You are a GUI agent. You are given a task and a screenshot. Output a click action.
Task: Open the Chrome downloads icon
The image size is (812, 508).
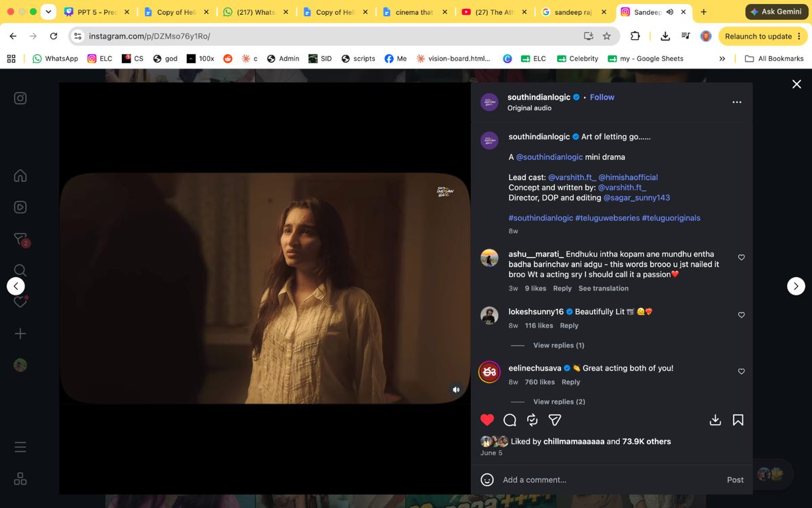pos(665,36)
